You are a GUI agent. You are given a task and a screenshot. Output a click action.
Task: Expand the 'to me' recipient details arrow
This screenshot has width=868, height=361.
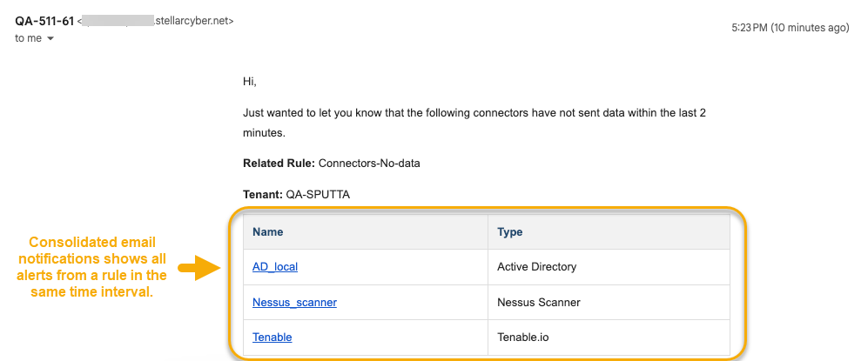(x=50, y=39)
